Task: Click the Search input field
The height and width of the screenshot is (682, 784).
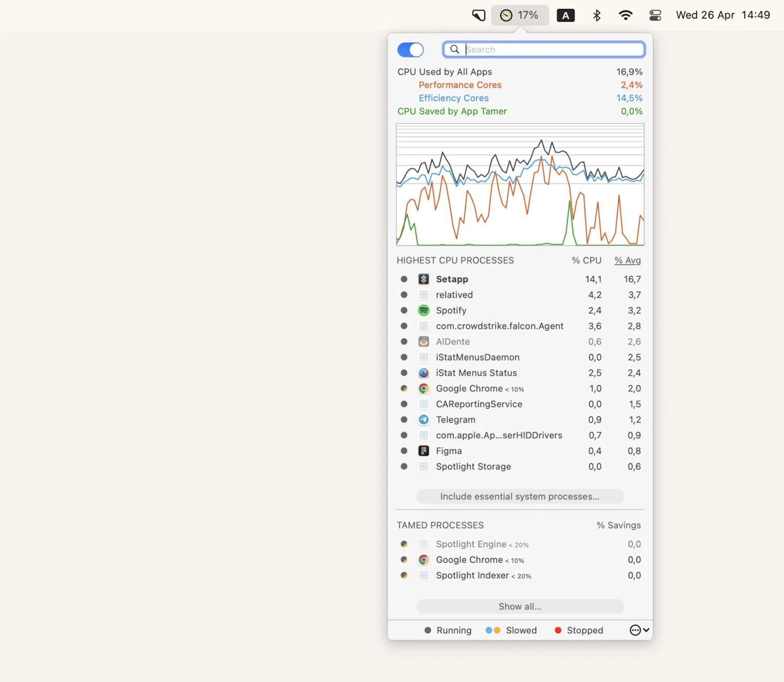Action: pyautogui.click(x=544, y=49)
